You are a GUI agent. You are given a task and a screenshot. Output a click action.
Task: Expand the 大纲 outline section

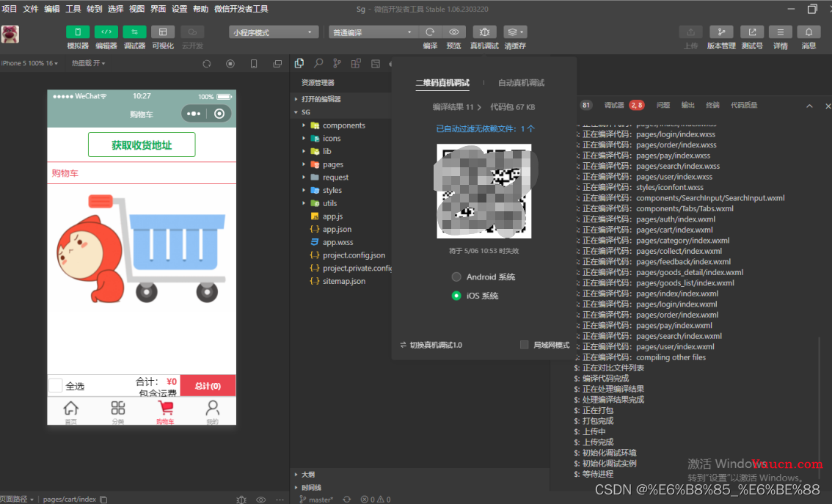click(307, 475)
